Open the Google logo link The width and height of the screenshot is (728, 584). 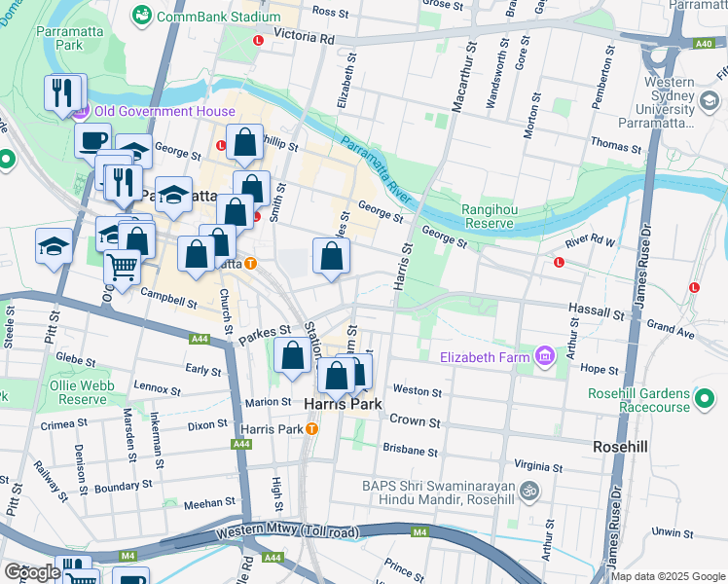tap(32, 572)
